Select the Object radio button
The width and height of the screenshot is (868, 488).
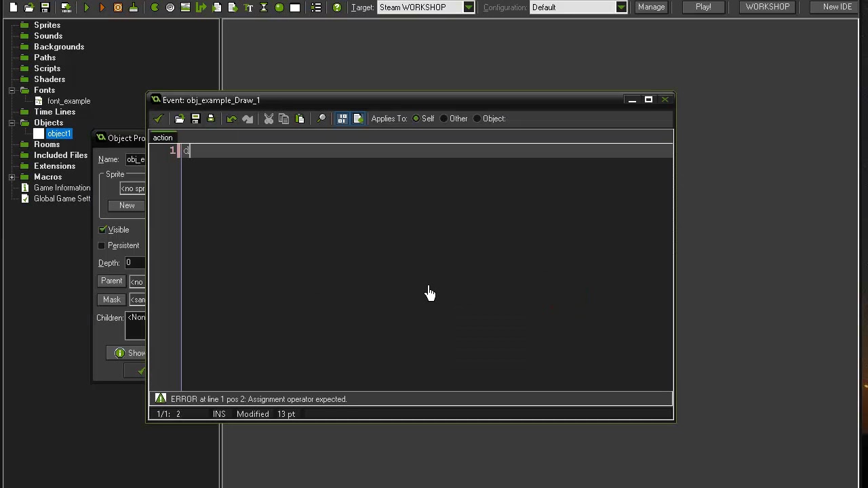(477, 119)
